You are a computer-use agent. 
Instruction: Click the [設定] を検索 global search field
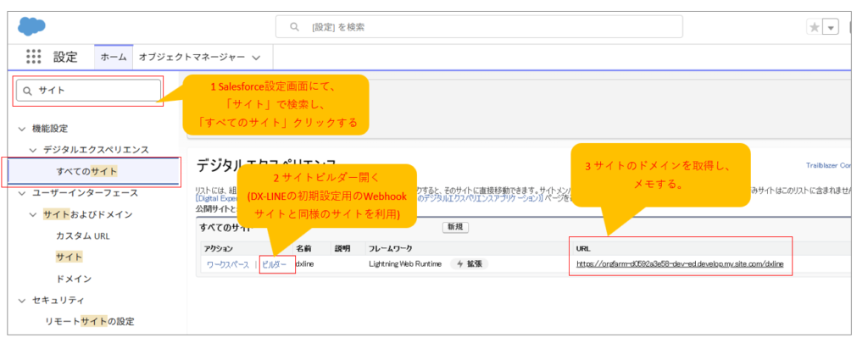[479, 26]
